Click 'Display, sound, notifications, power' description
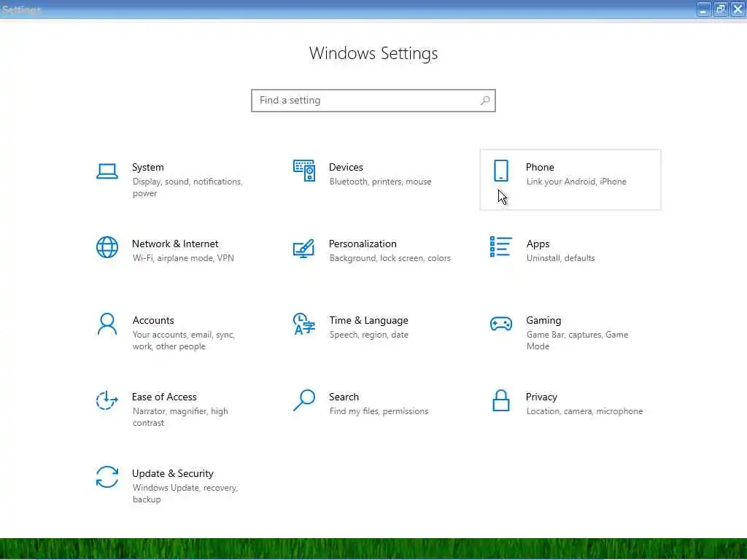This screenshot has height=560, width=747. coord(187,187)
